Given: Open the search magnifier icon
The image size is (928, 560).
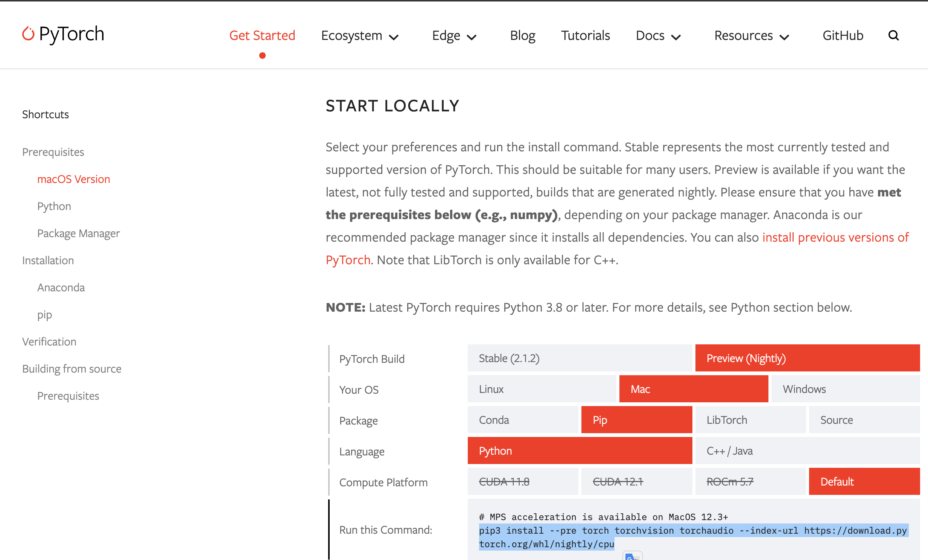Looking at the screenshot, I should coord(893,35).
